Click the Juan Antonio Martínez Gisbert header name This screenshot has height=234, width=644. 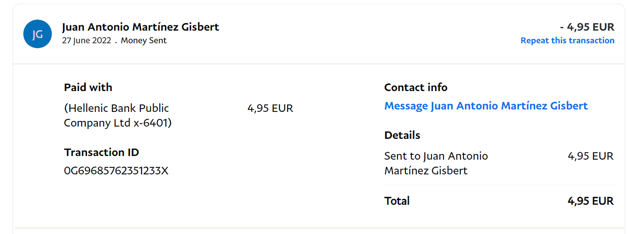[x=140, y=27]
